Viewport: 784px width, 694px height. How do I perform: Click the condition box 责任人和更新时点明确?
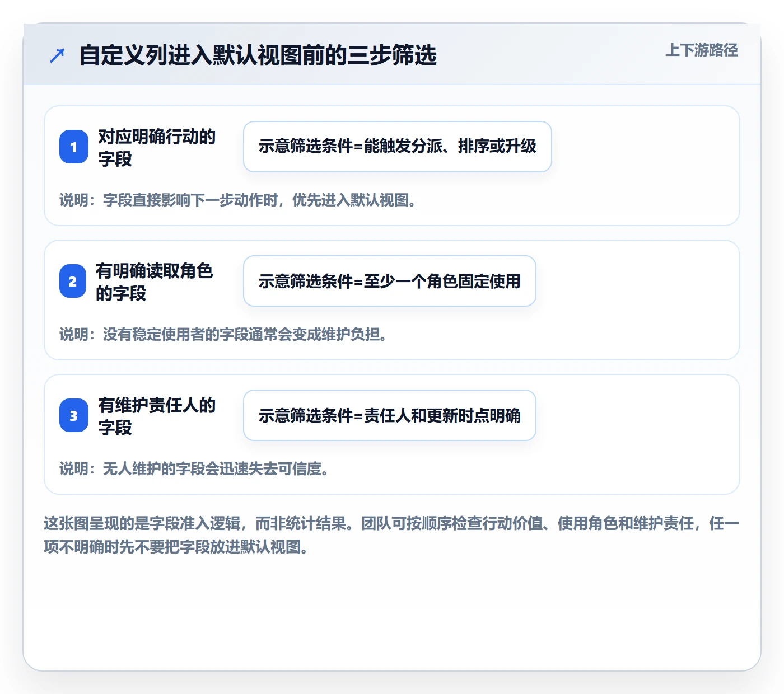[x=390, y=415]
